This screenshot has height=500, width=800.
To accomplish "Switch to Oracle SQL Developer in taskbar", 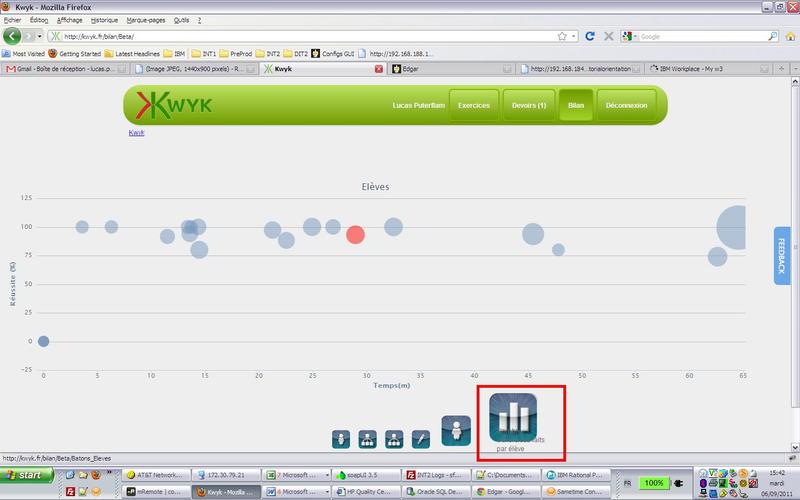I will 436,492.
